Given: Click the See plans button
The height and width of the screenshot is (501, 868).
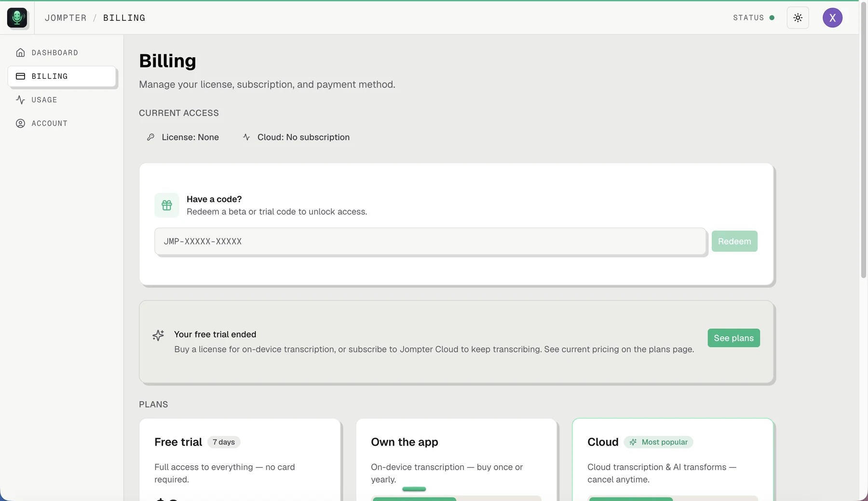Looking at the screenshot, I should pos(733,338).
